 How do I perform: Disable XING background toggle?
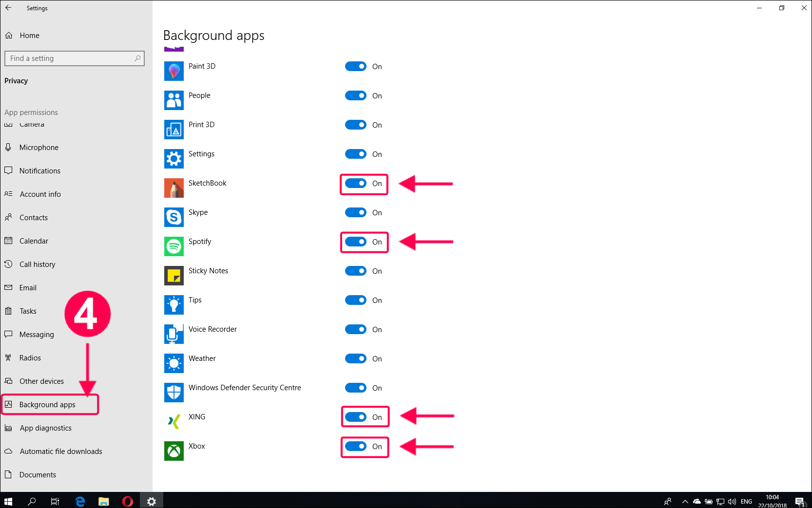click(x=356, y=417)
